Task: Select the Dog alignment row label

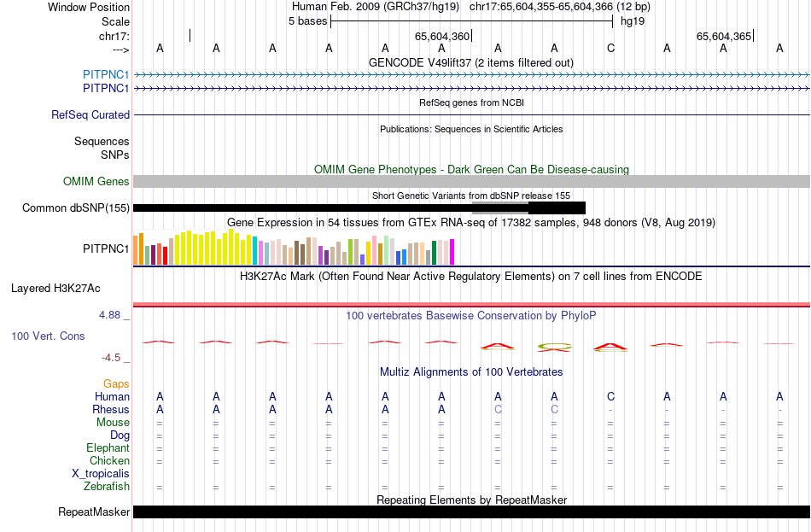Action: (120, 436)
